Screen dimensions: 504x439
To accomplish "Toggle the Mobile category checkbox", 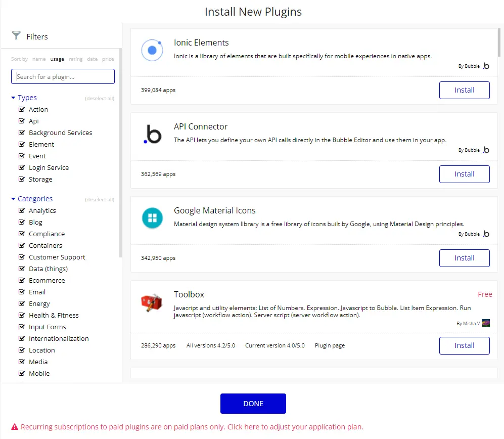I will click(x=22, y=373).
